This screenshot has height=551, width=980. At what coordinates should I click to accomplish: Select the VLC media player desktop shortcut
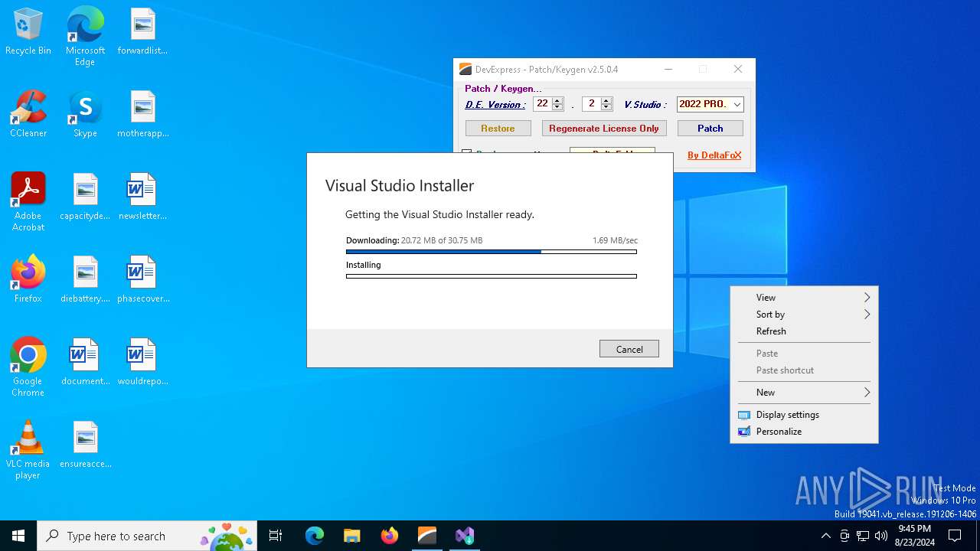28,450
